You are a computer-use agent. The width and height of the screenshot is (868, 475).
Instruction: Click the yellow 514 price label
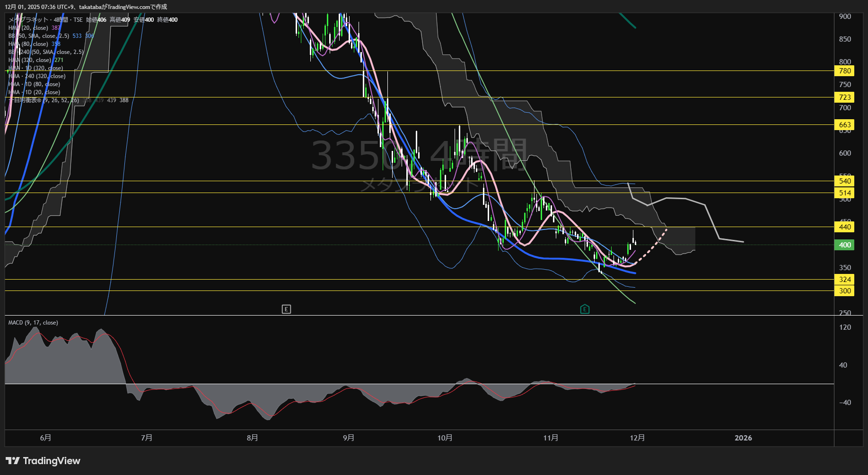click(844, 193)
